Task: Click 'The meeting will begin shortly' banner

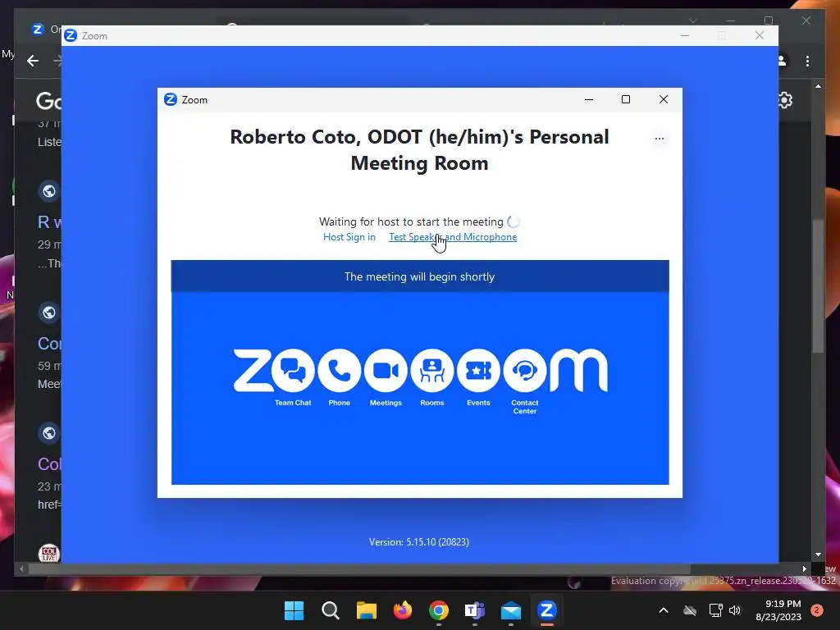Action: 420,276
